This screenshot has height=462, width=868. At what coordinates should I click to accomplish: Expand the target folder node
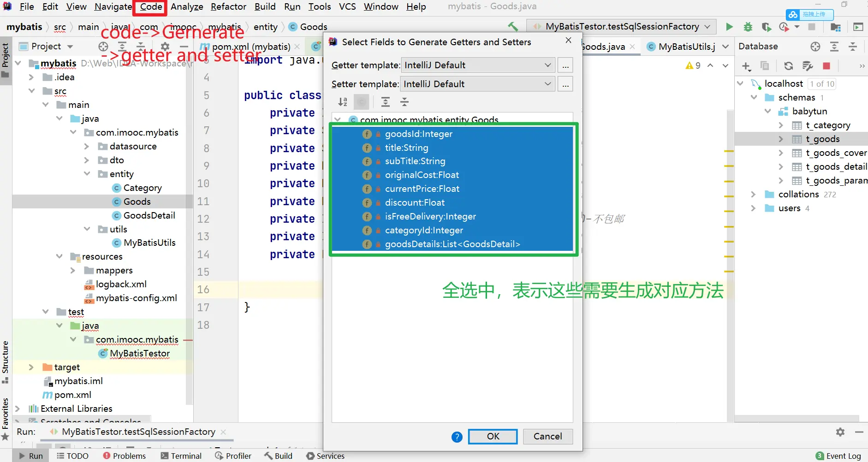coord(31,367)
